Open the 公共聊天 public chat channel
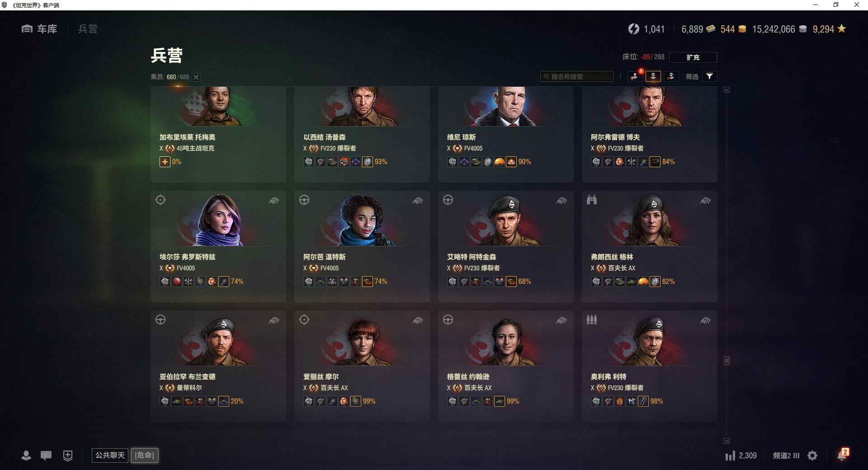Viewport: 868px width, 470px height. click(x=110, y=455)
